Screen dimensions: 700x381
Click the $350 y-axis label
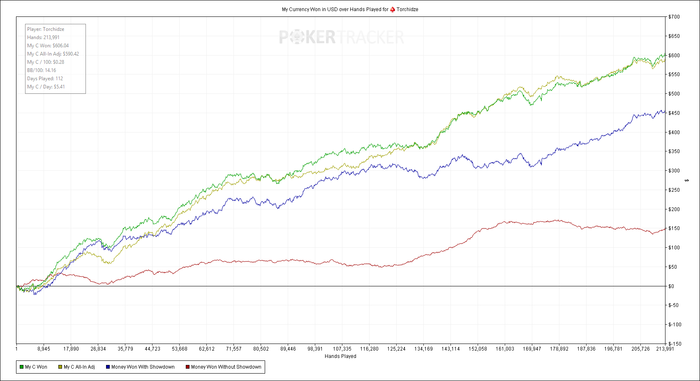coord(674,151)
